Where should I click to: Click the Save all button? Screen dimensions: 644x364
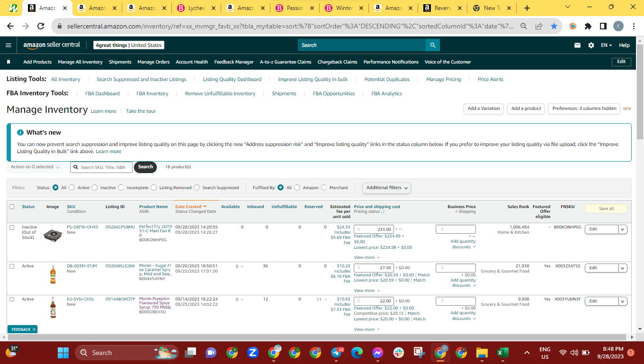tap(606, 209)
